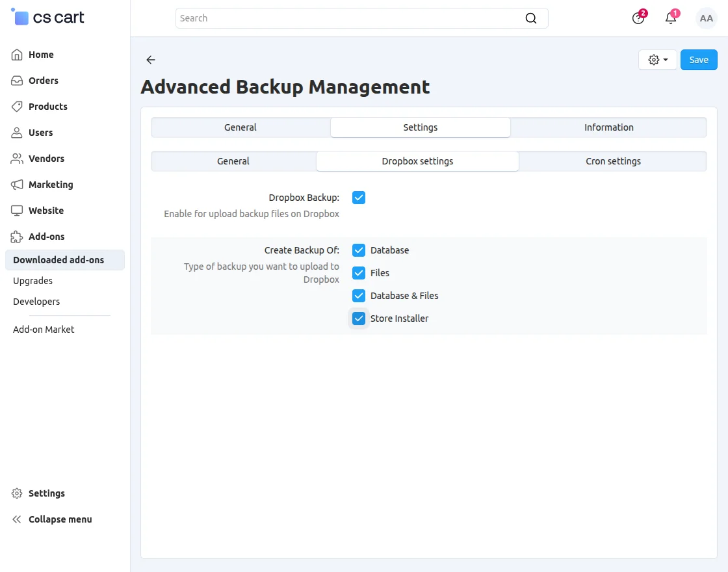Click the Save button
The width and height of the screenshot is (728, 572).
(x=699, y=60)
